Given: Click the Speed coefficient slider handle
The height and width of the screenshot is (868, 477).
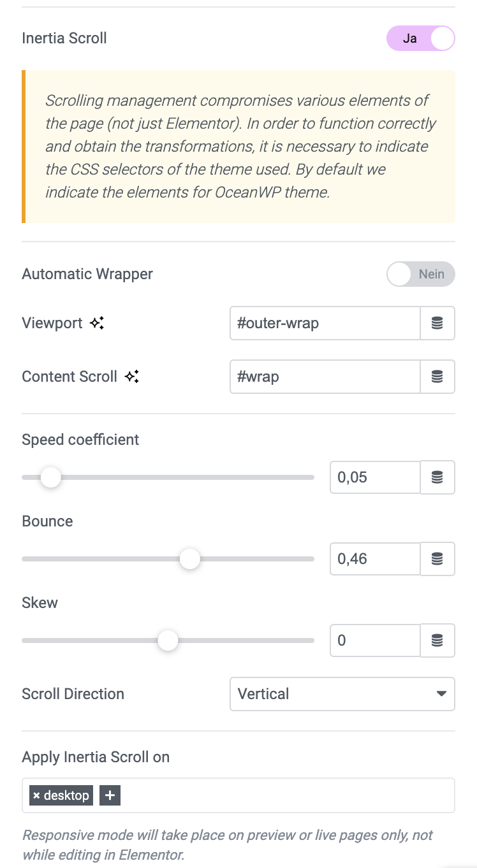Looking at the screenshot, I should tap(50, 477).
